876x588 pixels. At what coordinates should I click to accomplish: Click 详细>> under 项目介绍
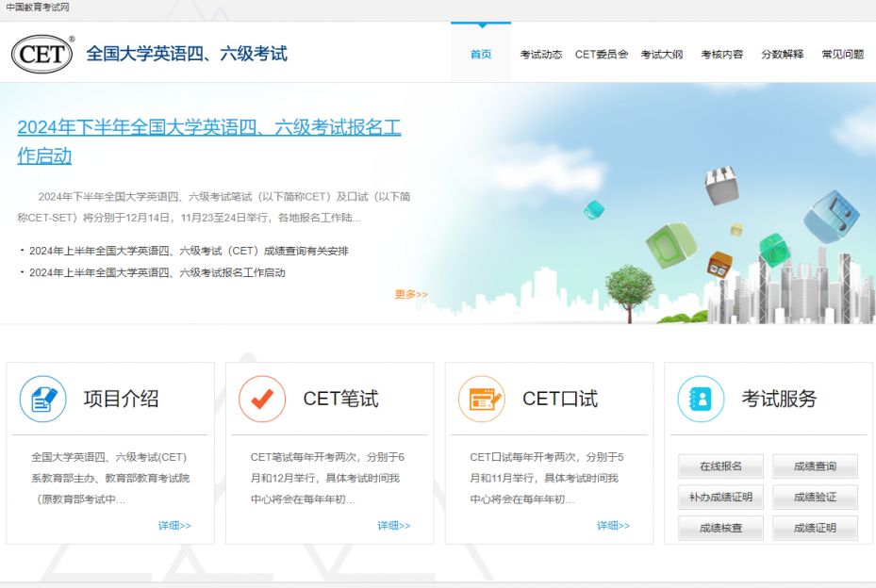tap(174, 526)
